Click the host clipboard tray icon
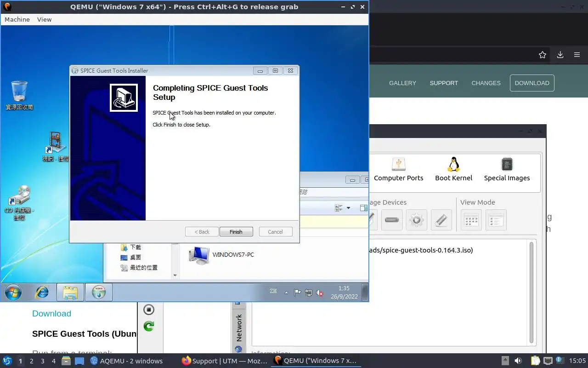The image size is (588, 368). [x=535, y=361]
